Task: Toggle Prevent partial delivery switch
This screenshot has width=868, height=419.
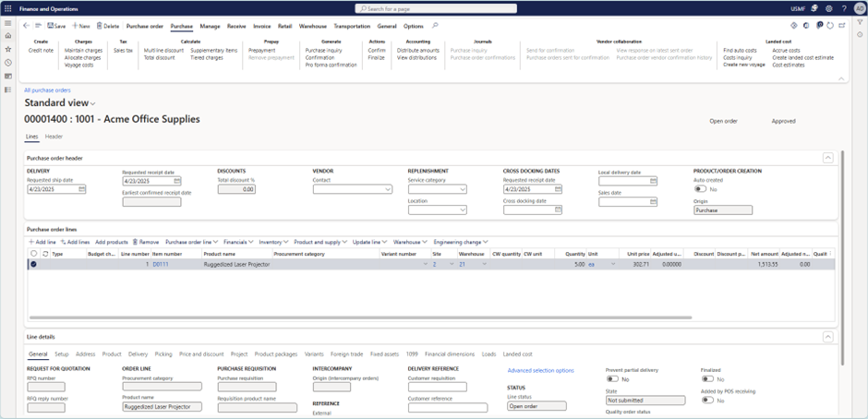Action: coord(612,379)
